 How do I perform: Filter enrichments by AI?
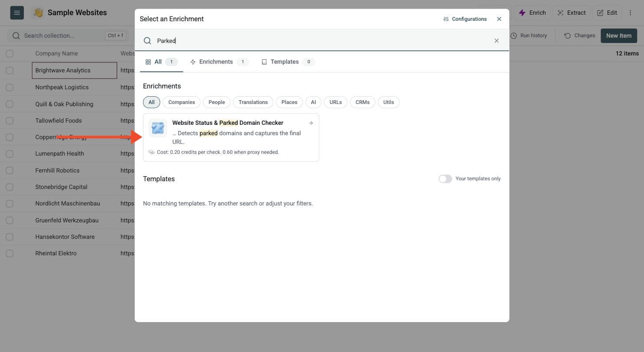coord(313,102)
